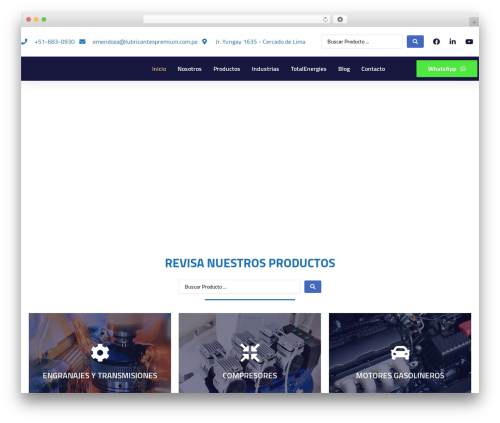Image resolution: width=500 pixels, height=423 pixels.
Task: Open the Contacto menu item
Action: point(373,69)
